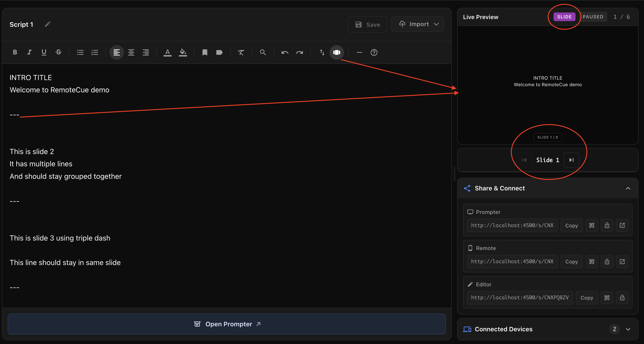The height and width of the screenshot is (344, 644).
Task: Toggle slide mode in the toolbar
Action: [337, 52]
